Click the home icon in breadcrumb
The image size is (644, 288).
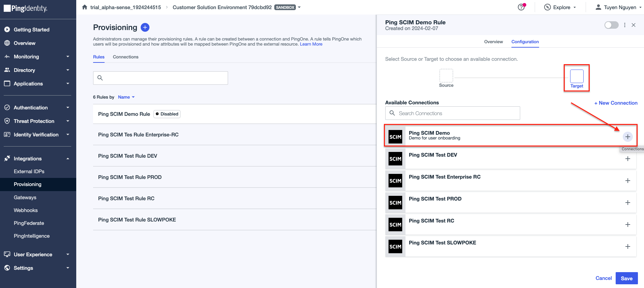[x=85, y=7]
